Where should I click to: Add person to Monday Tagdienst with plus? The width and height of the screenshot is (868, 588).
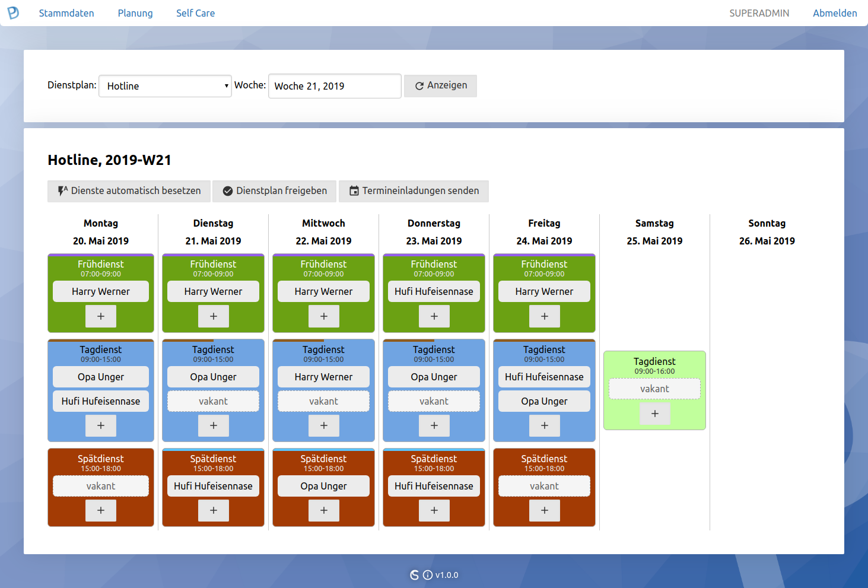(101, 425)
